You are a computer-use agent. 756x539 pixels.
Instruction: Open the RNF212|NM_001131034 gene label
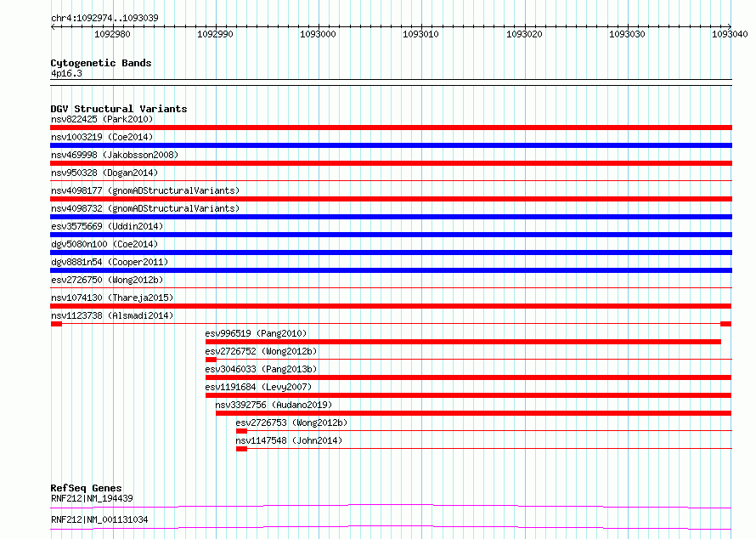click(99, 519)
